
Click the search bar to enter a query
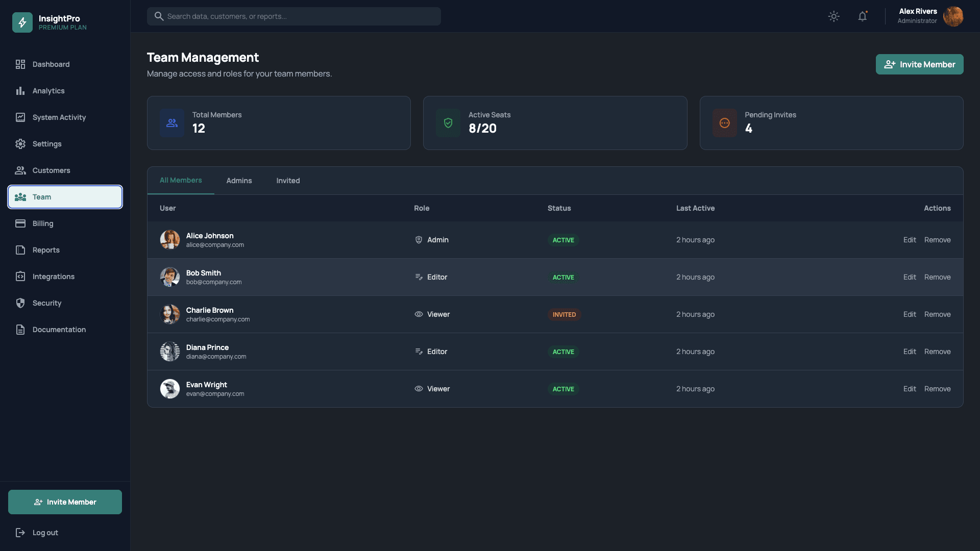coord(293,16)
